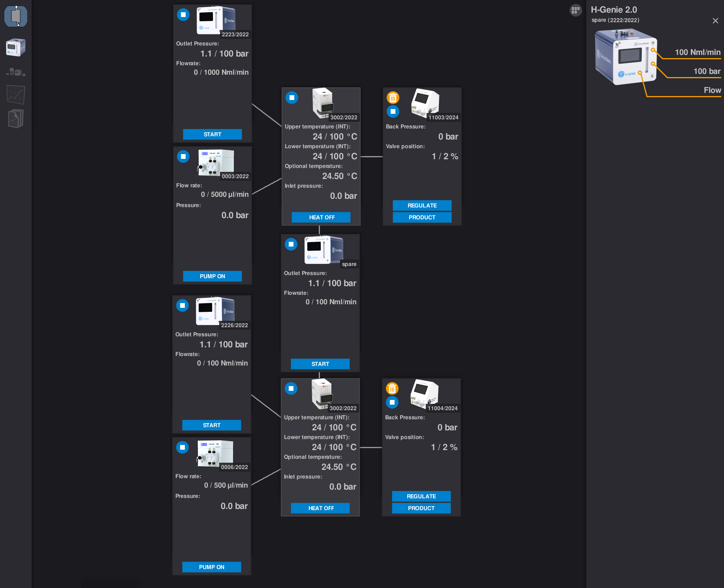
Task: Delete the 11003/2024 pressure module
Action: 393,98
